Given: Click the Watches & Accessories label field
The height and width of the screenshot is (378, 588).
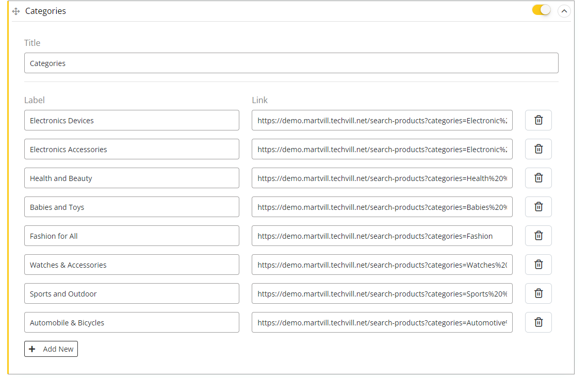Looking at the screenshot, I should click(132, 265).
